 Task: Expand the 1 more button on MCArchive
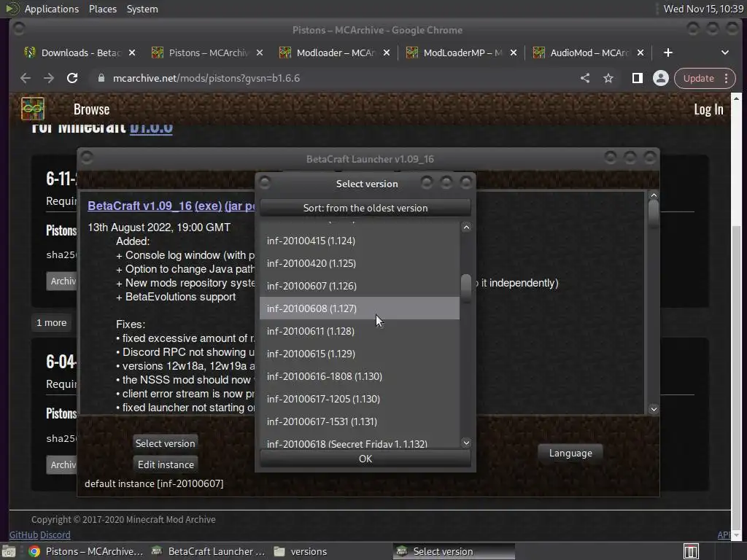(52, 322)
